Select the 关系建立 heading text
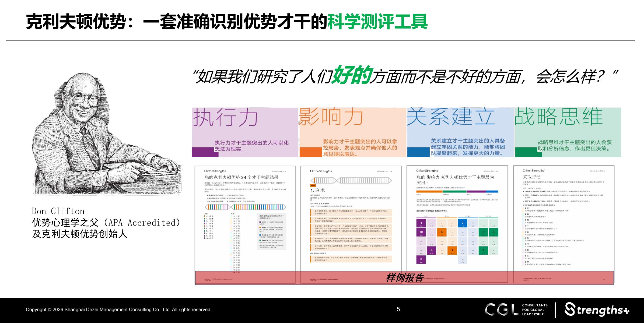 tap(451, 116)
